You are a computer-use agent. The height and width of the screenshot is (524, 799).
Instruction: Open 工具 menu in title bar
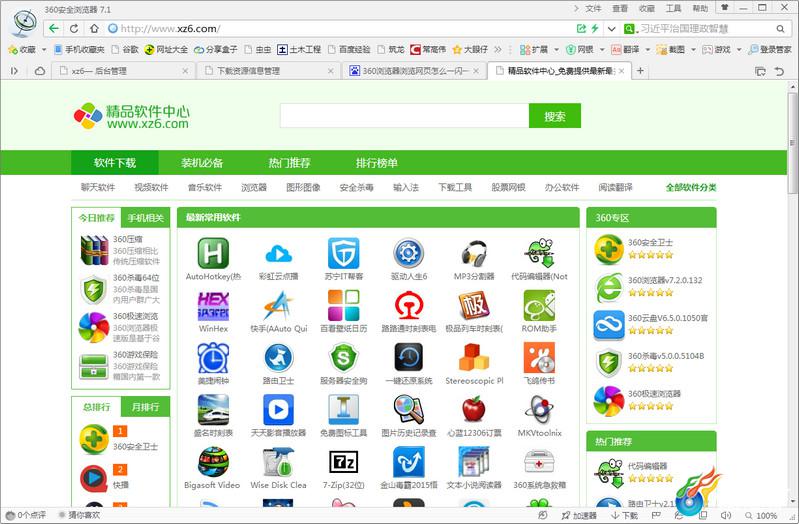(673, 8)
